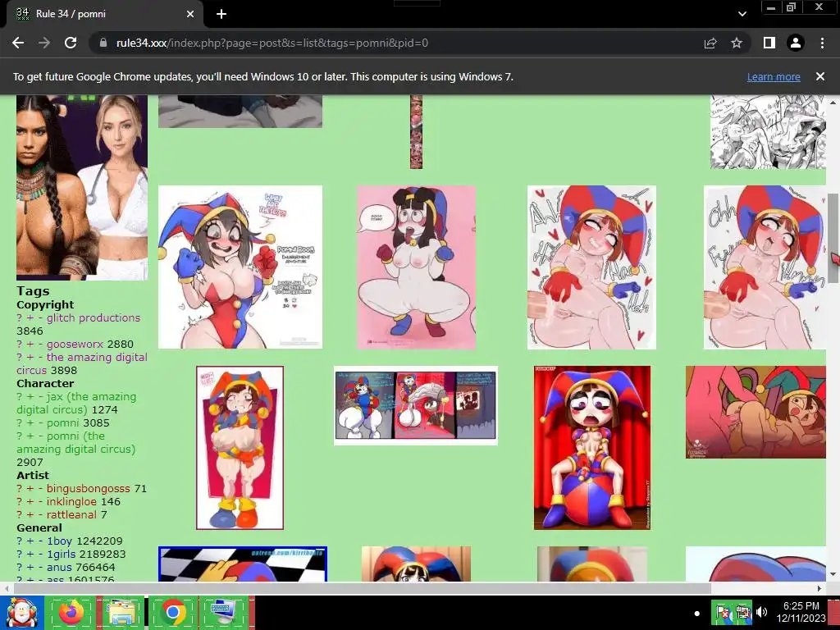The height and width of the screenshot is (630, 840).
Task: Click the vertical scrollbar down arrow
Action: pyautogui.click(x=833, y=574)
